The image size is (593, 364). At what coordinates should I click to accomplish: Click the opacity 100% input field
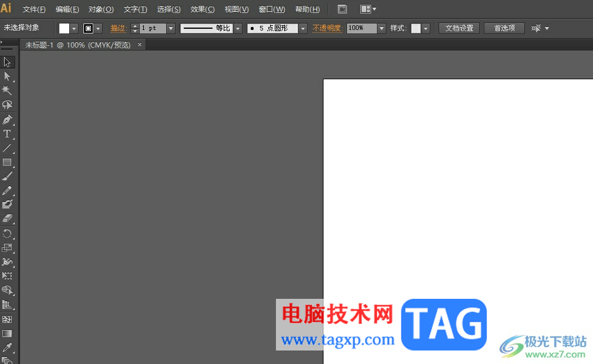coord(362,28)
